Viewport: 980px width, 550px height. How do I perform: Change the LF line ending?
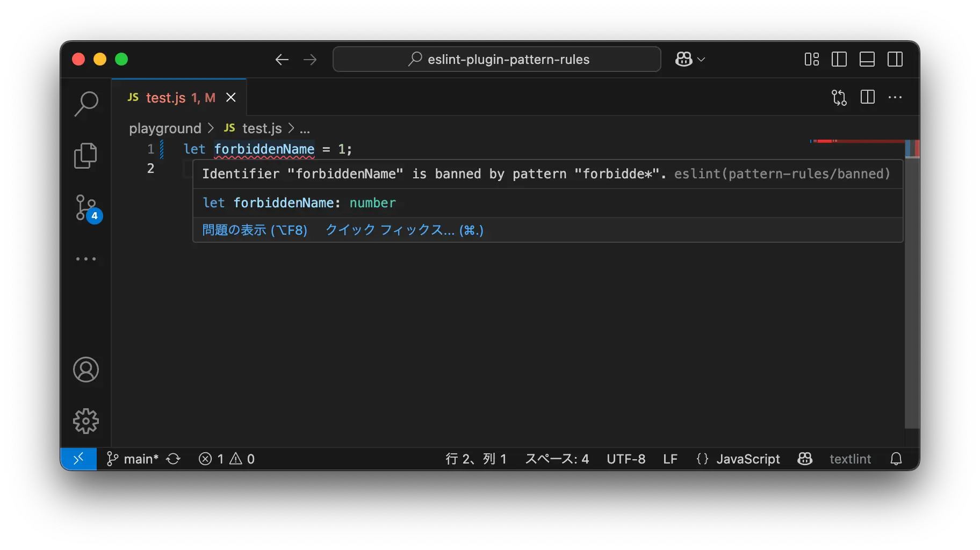pos(670,459)
